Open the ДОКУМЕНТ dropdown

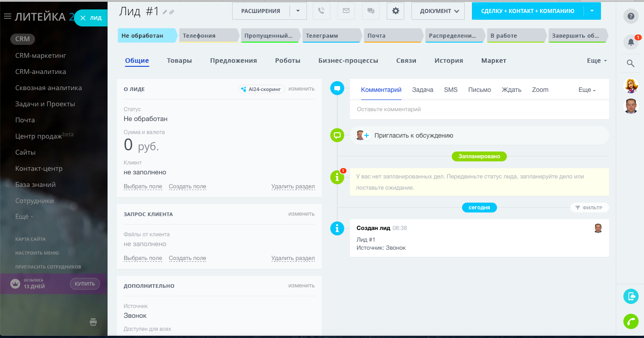click(438, 11)
